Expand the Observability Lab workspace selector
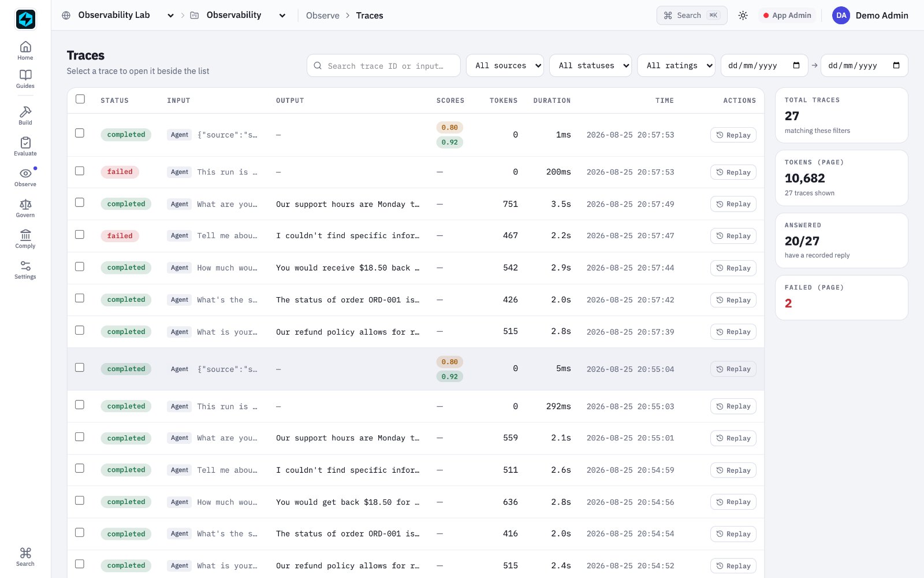 (x=125, y=16)
